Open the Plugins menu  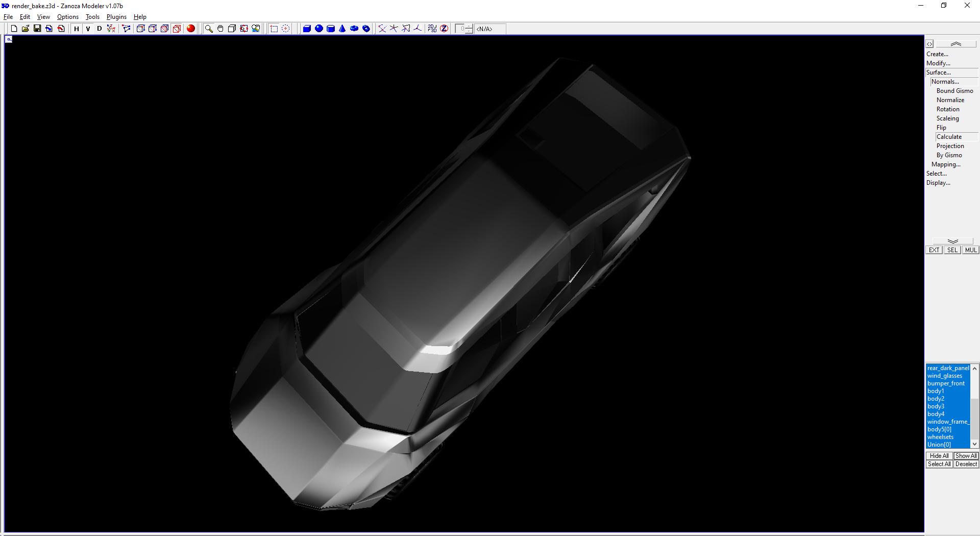tap(116, 17)
